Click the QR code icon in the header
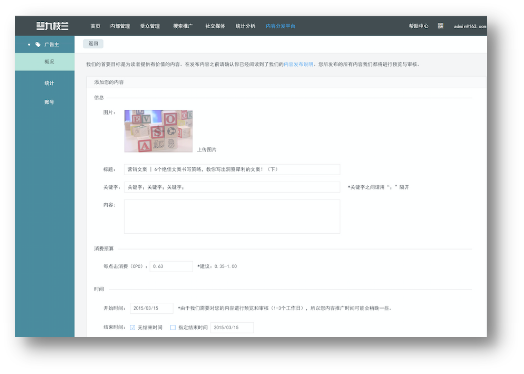 click(440, 26)
